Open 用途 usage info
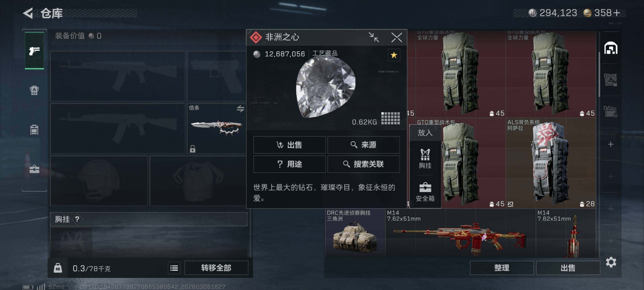Image resolution: width=644 pixels, height=290 pixels. point(289,164)
